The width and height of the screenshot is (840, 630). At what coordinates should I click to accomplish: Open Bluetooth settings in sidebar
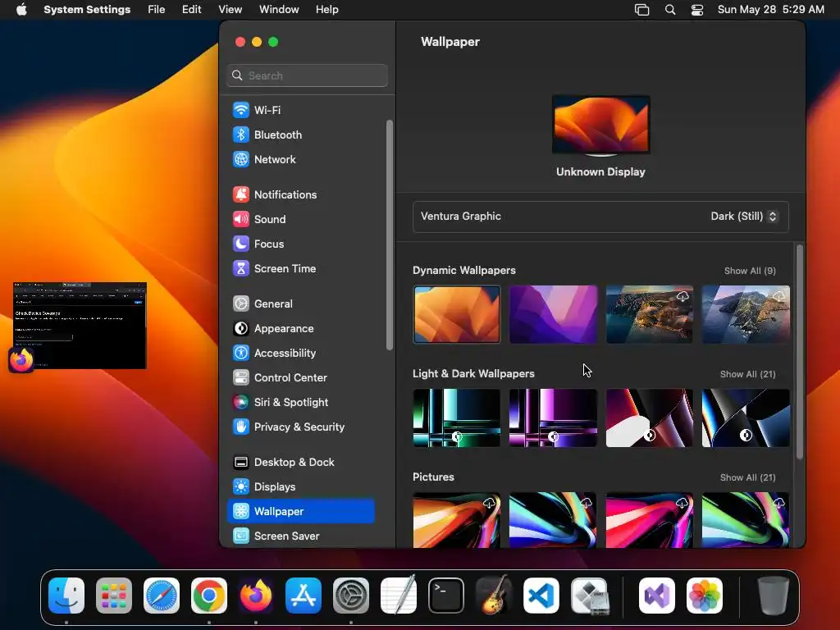coord(300,135)
